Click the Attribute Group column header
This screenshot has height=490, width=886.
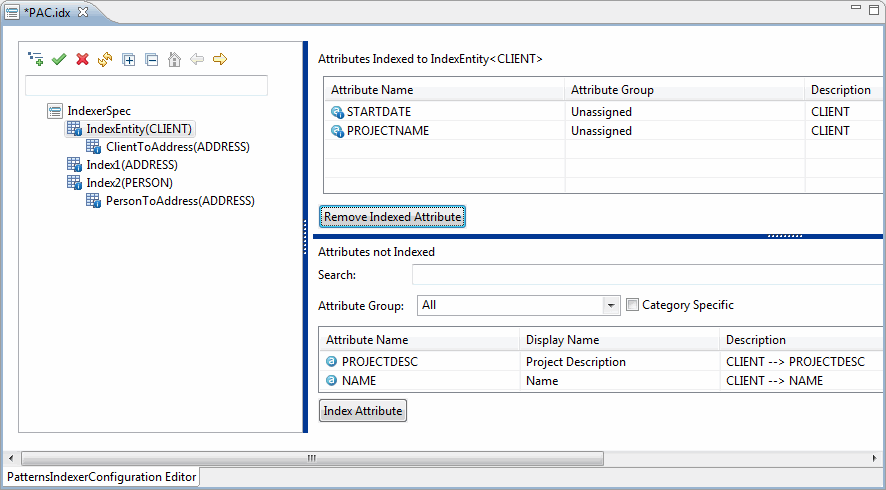(x=684, y=90)
